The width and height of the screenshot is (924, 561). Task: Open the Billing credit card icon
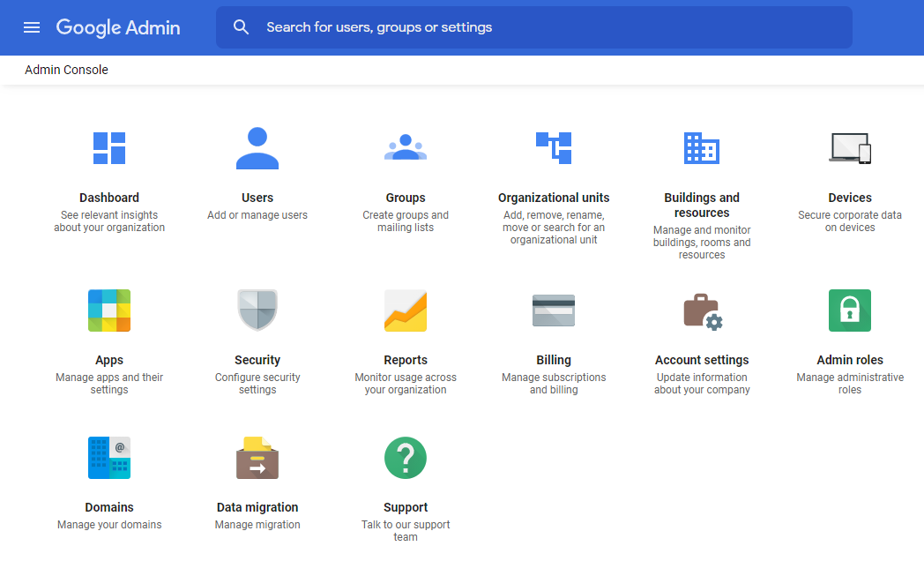554,310
